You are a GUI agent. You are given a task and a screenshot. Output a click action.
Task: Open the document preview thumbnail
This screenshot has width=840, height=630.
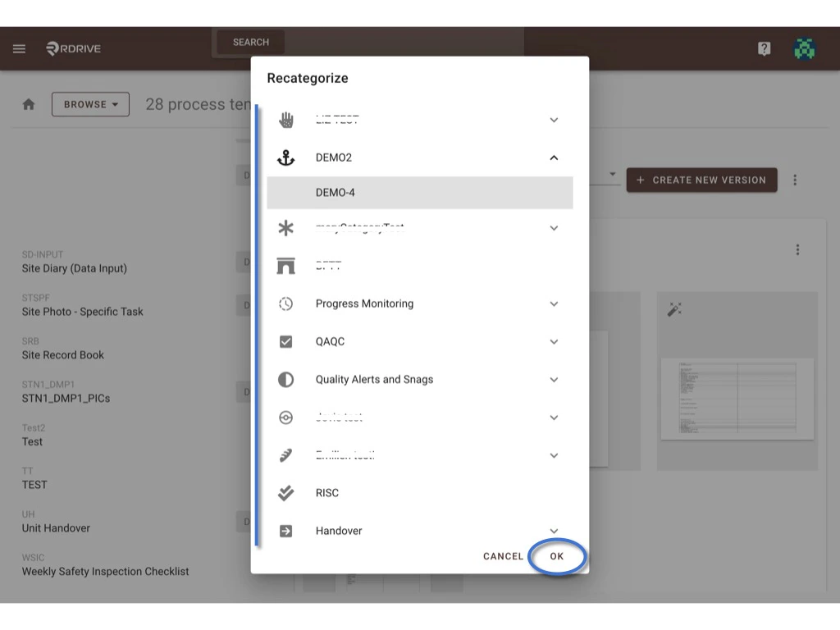(x=737, y=399)
